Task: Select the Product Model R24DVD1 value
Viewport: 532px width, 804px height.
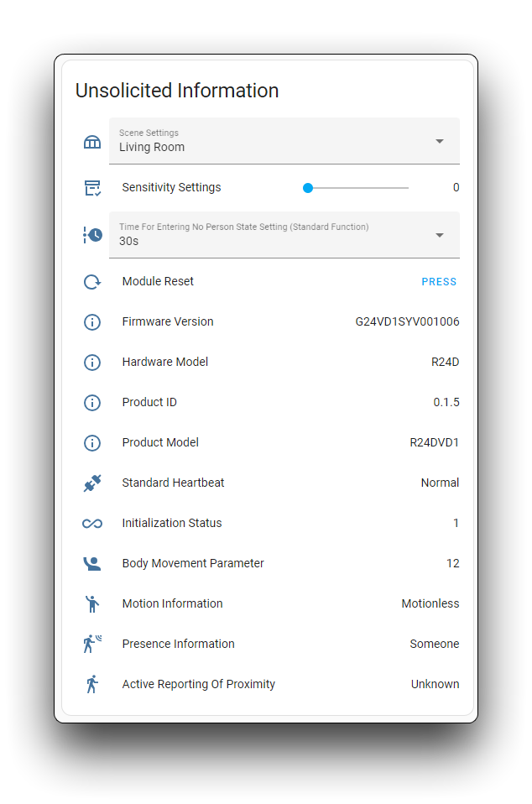Action: click(x=434, y=443)
